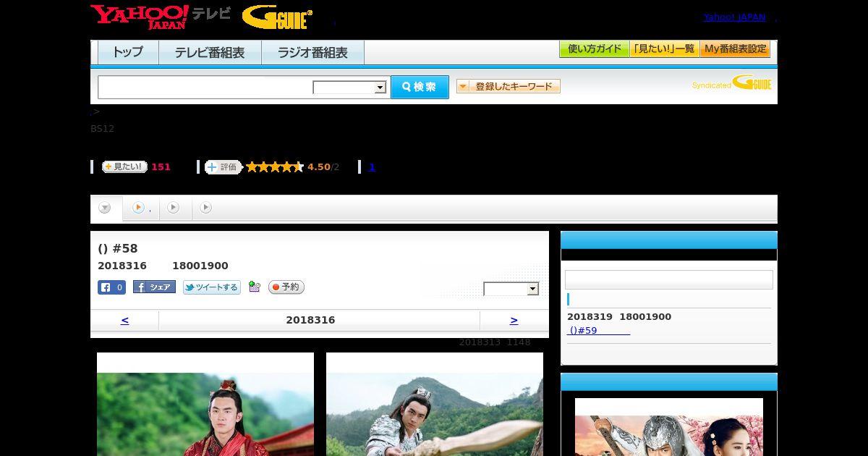Expand the dropdown beside 予約 row
Image resolution: width=868 pixels, height=456 pixels.
511,289
